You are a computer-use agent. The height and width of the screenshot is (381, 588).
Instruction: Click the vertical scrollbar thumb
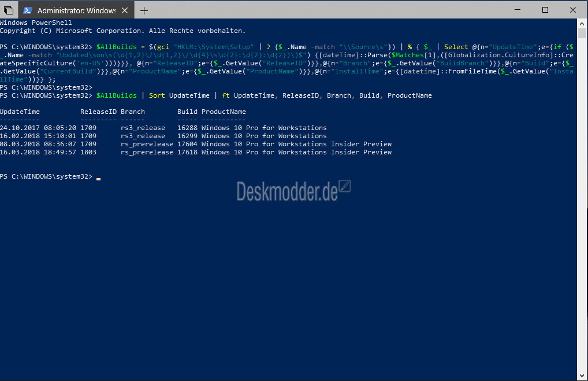pos(582,34)
